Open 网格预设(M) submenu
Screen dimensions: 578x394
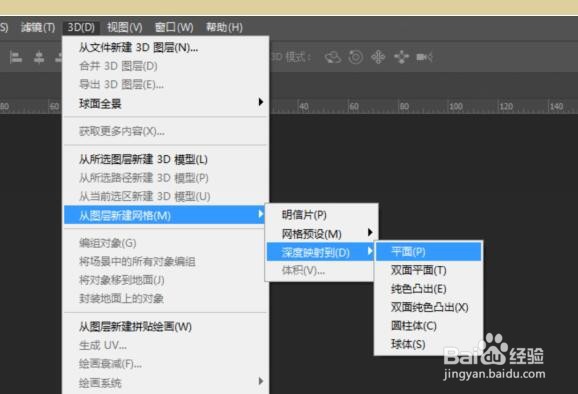(321, 234)
